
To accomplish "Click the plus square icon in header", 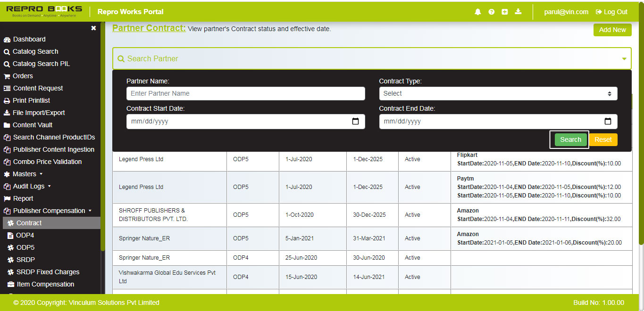I will (x=505, y=12).
